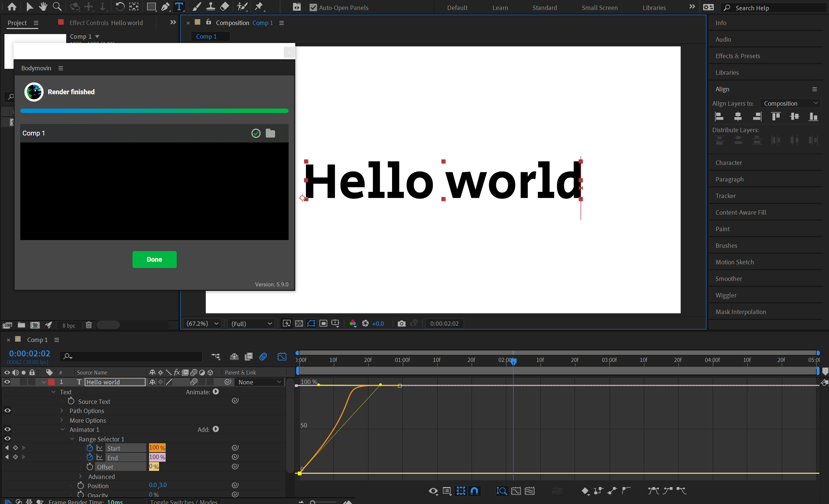Click the Animate text menu button
This screenshot has height=504, width=829.
point(216,392)
